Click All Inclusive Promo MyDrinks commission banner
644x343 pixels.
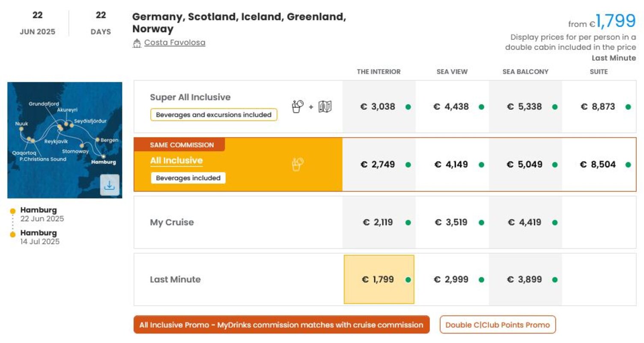[281, 325]
